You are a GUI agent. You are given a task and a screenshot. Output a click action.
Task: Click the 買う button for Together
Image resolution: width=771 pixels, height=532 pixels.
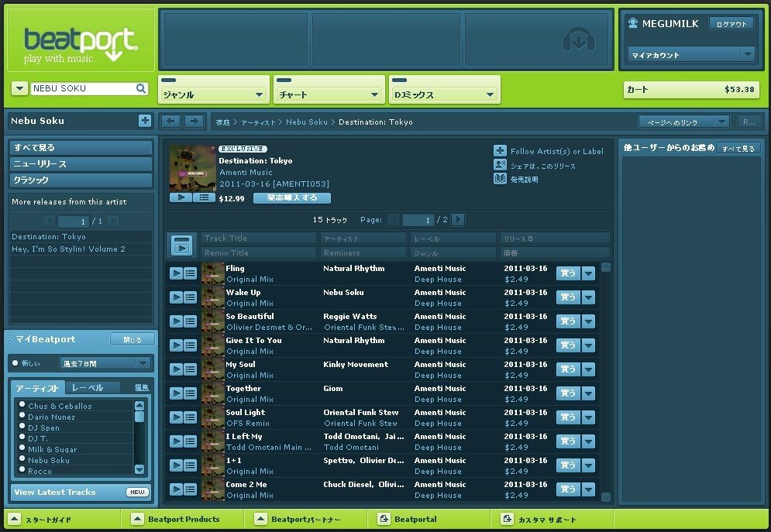(569, 393)
